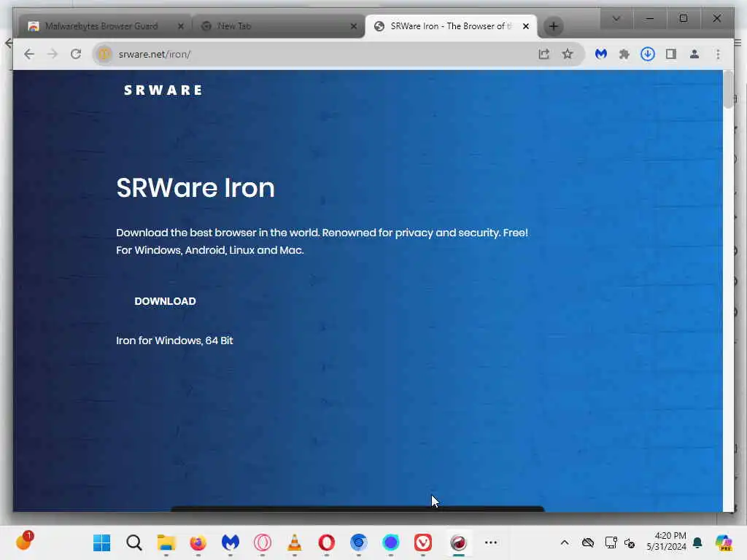
Task: Click the SRWare Iron heading
Action: pos(196,187)
